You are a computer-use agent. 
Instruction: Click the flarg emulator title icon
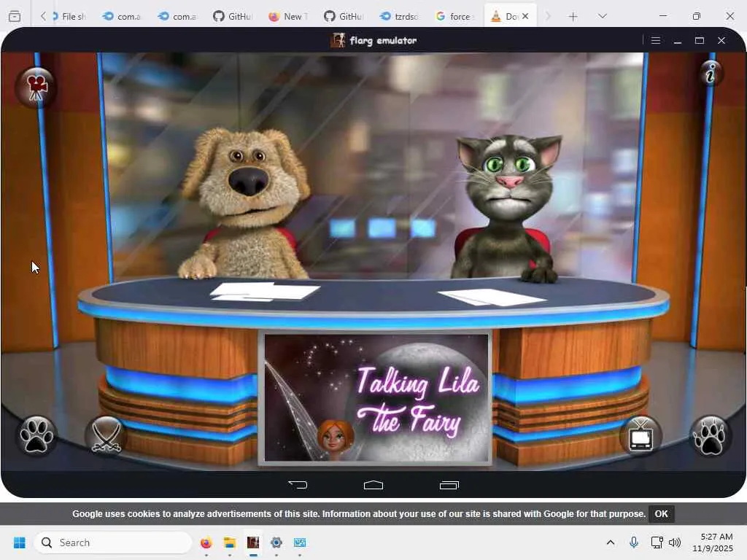click(x=338, y=41)
